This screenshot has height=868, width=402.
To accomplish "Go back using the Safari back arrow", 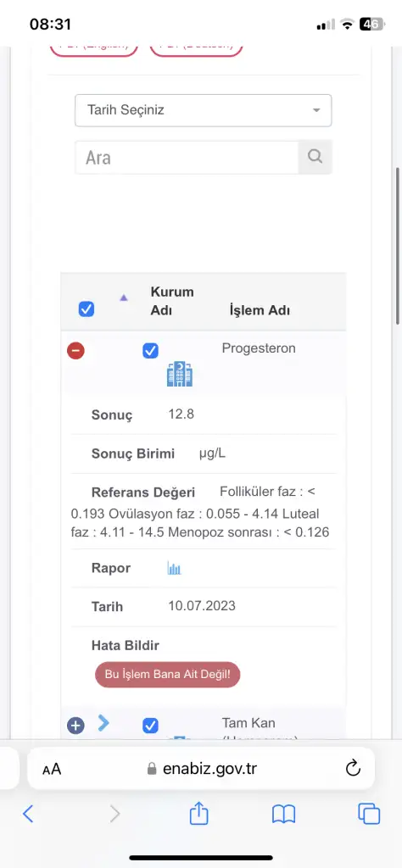I will [28, 813].
